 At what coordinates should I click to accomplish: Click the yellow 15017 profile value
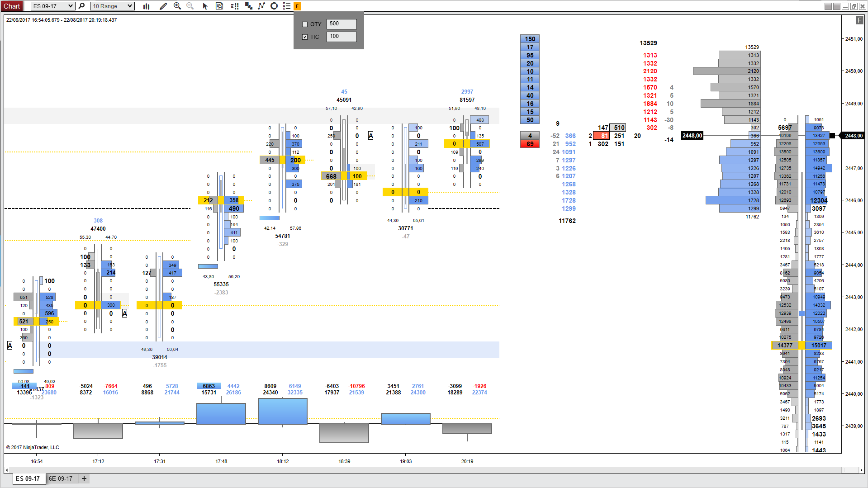[818, 346]
